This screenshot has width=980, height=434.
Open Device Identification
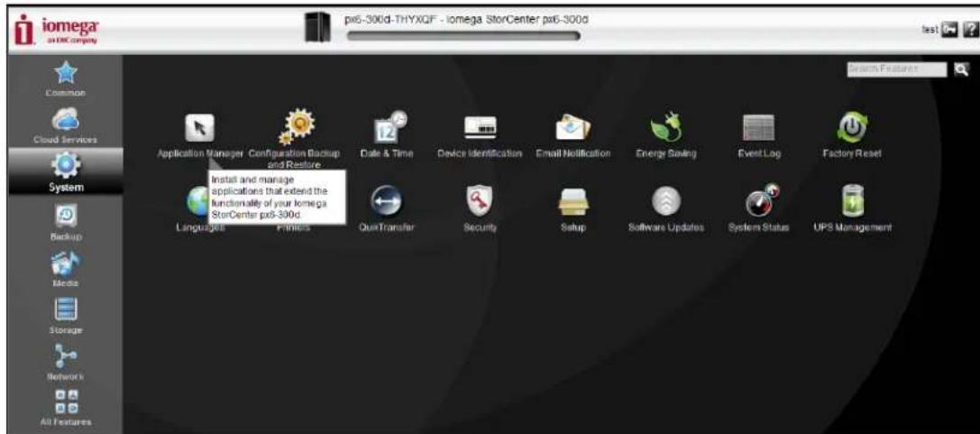click(480, 127)
